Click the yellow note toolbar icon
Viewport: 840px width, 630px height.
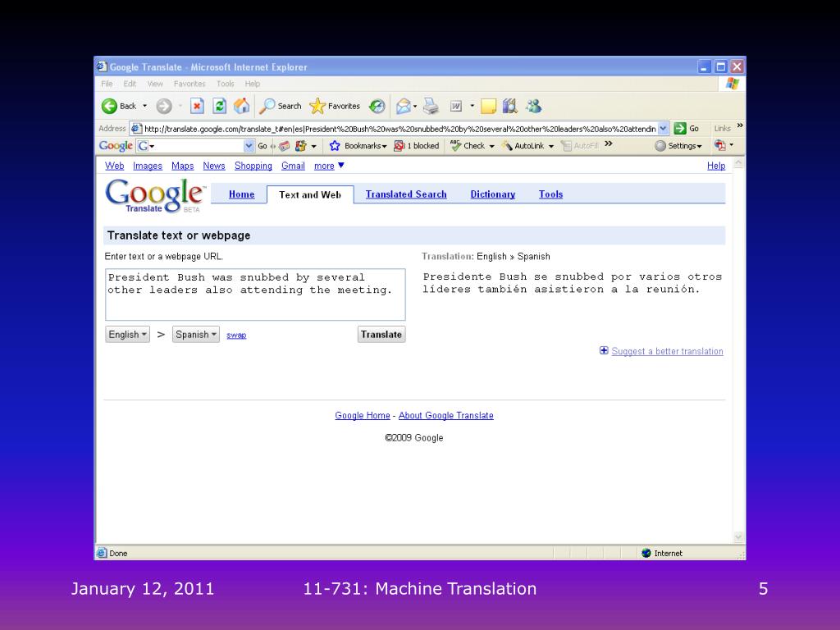click(488, 106)
